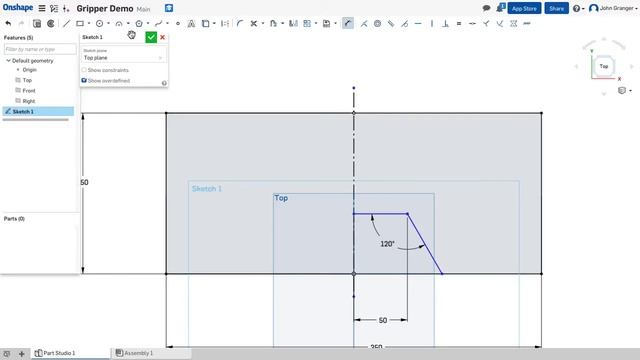This screenshot has width=640, height=360.
Task: Select the Front plane feature
Action: (29, 91)
